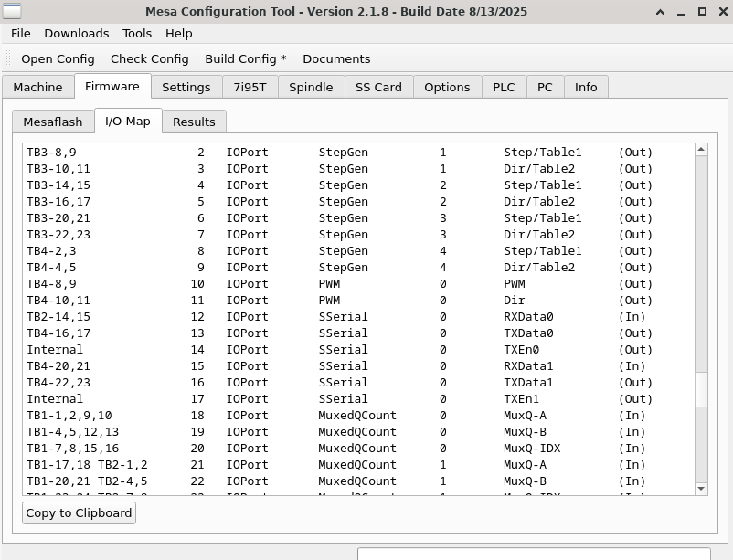The width and height of the screenshot is (733, 560).
Task: Open the Tools menu
Action: pos(137,33)
